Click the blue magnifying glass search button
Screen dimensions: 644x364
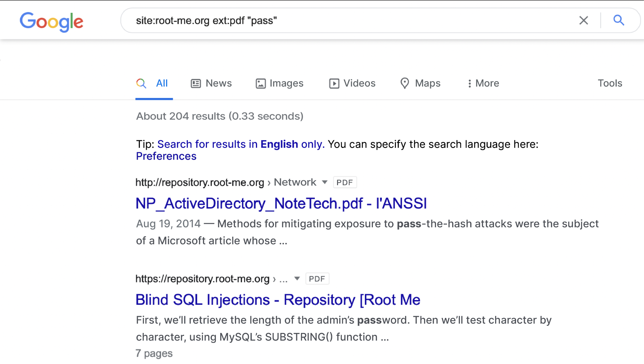[619, 20]
